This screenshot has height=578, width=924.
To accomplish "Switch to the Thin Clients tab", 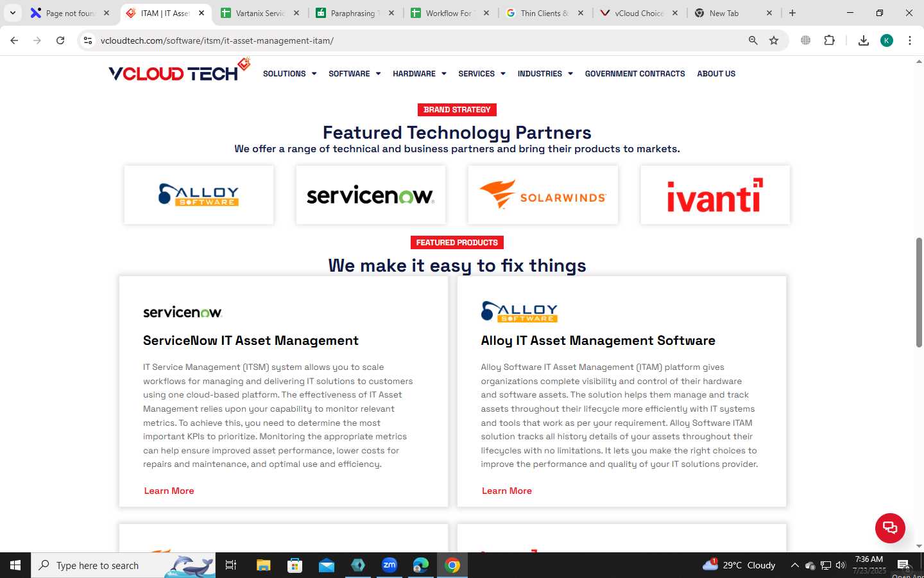I will pyautogui.click(x=544, y=13).
